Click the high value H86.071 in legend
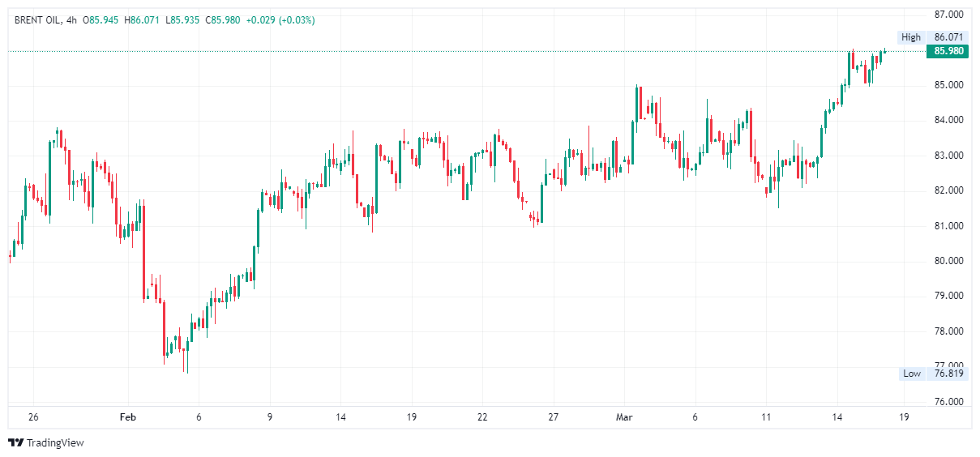 tap(143, 19)
